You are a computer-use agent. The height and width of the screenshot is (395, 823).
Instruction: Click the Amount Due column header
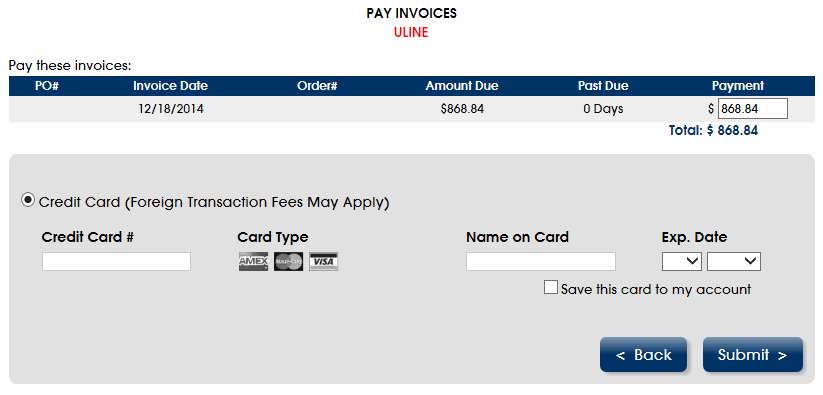pos(462,86)
